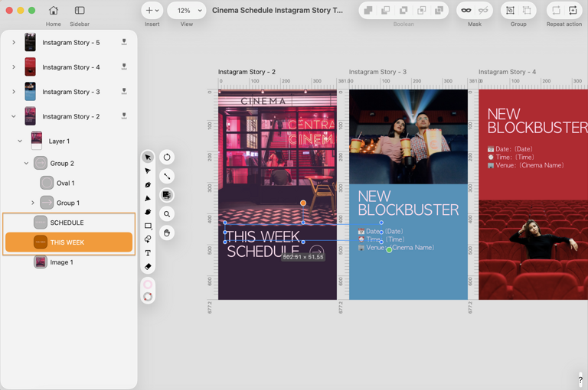Image resolution: width=588 pixels, height=390 pixels.
Task: Click the Boolean divide icon
Action: 439,11
